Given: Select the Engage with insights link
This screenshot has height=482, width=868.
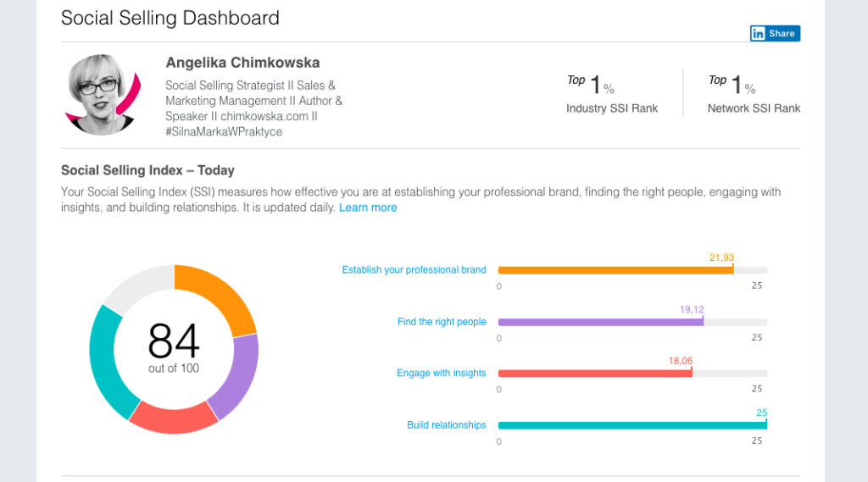Looking at the screenshot, I should [441, 373].
